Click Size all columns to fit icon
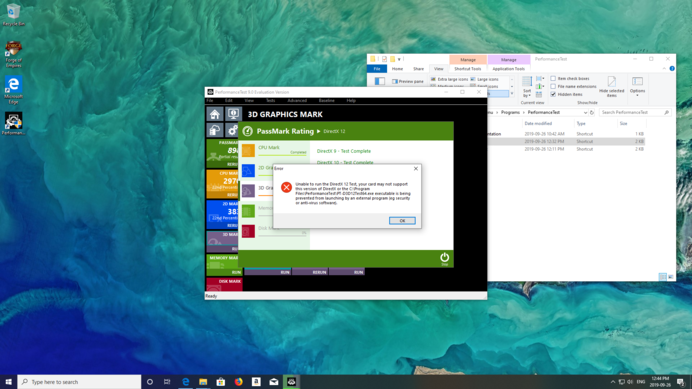Screen dimensions: 692x389 [539, 94]
